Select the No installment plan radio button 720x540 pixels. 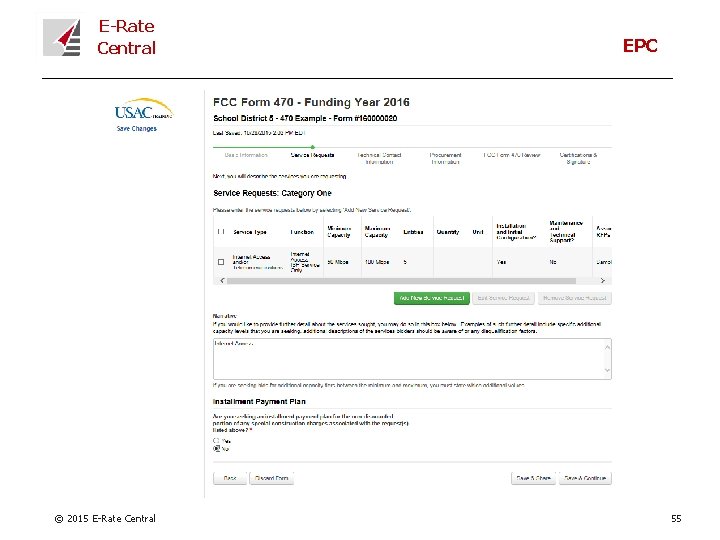[x=216, y=449]
